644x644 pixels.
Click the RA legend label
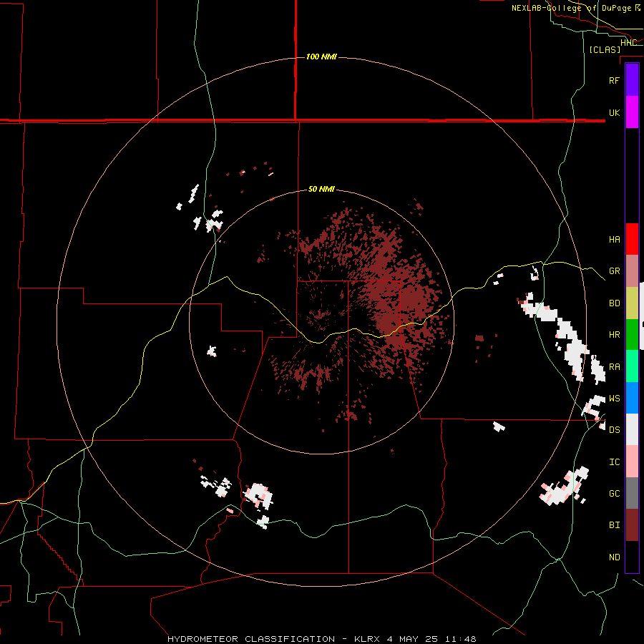coord(614,367)
